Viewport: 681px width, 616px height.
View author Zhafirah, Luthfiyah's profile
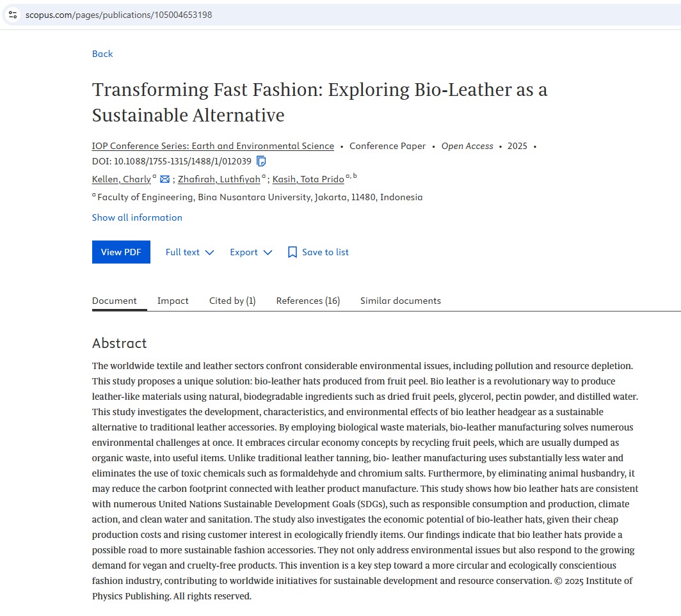pyautogui.click(x=219, y=179)
